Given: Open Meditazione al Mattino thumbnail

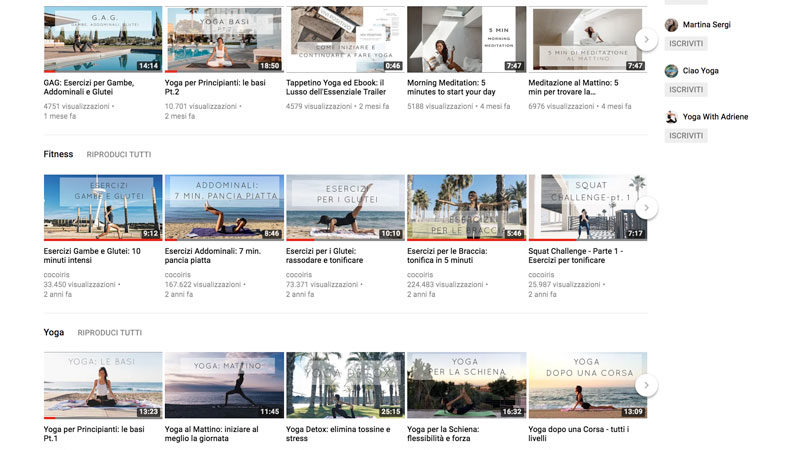Looking at the screenshot, I should [x=588, y=39].
